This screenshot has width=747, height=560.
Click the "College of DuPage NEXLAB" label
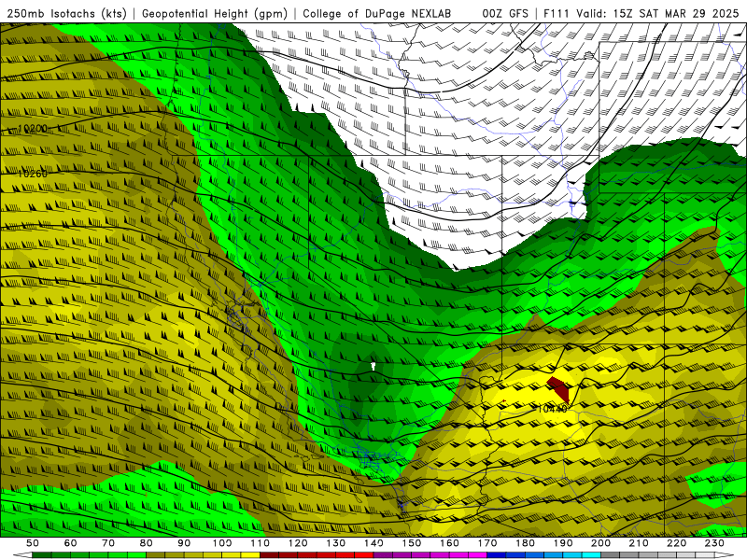coord(377,13)
